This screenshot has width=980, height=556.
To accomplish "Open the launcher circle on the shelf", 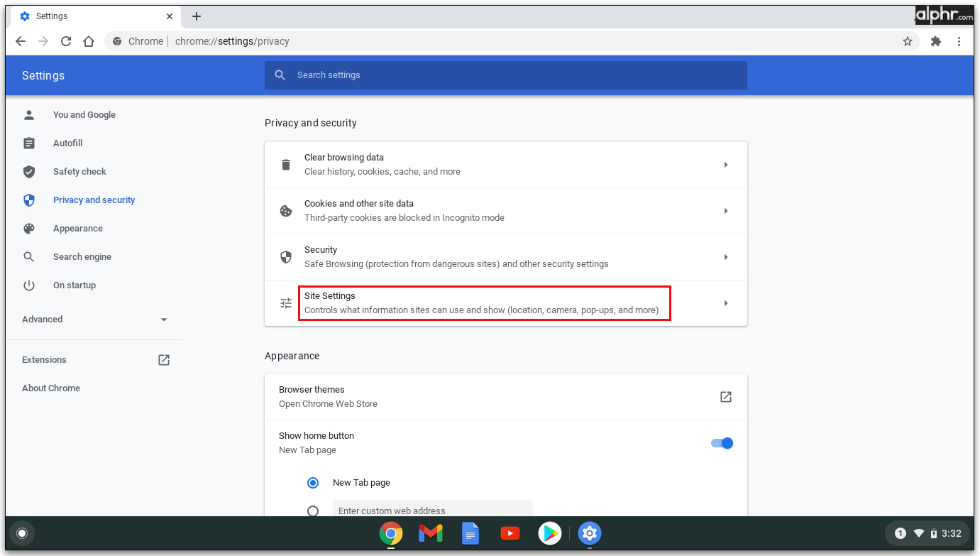I will click(22, 533).
